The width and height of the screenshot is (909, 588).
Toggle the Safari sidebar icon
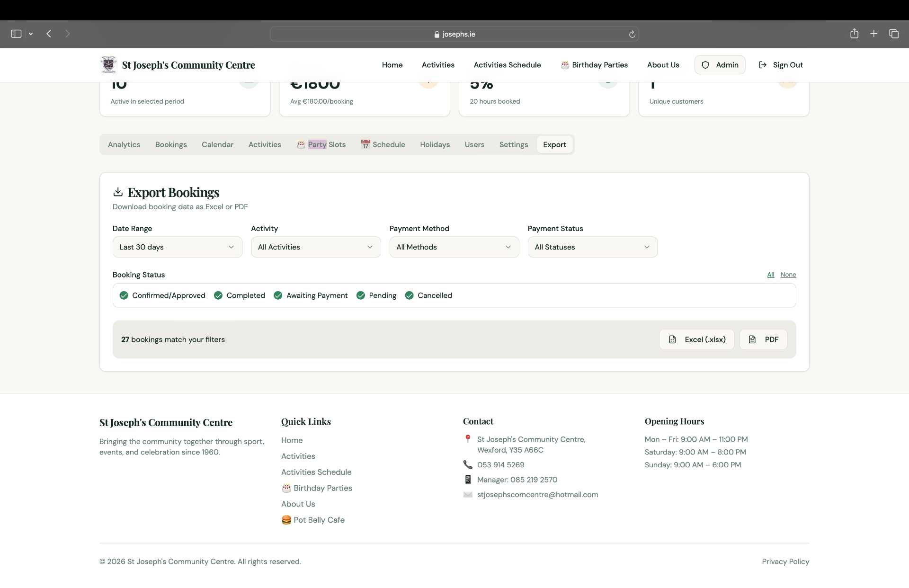point(16,34)
